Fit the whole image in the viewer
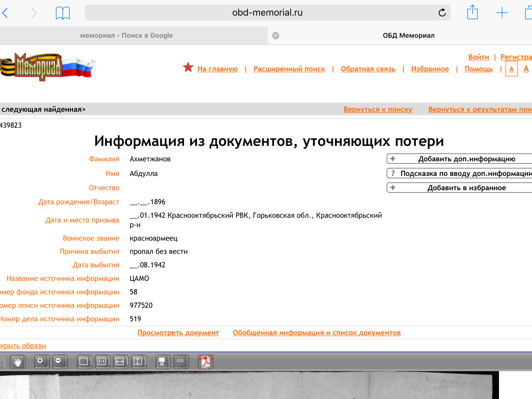The image size is (532, 399). pos(84,362)
